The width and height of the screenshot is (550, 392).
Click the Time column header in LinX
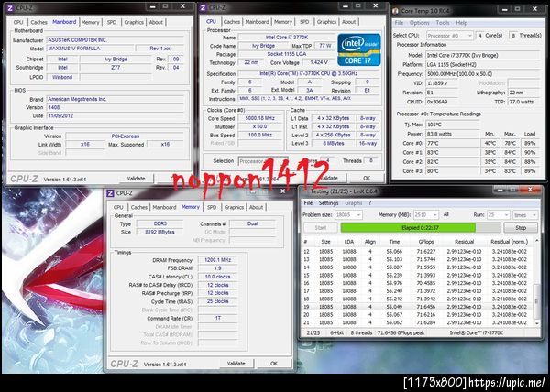[394, 242]
